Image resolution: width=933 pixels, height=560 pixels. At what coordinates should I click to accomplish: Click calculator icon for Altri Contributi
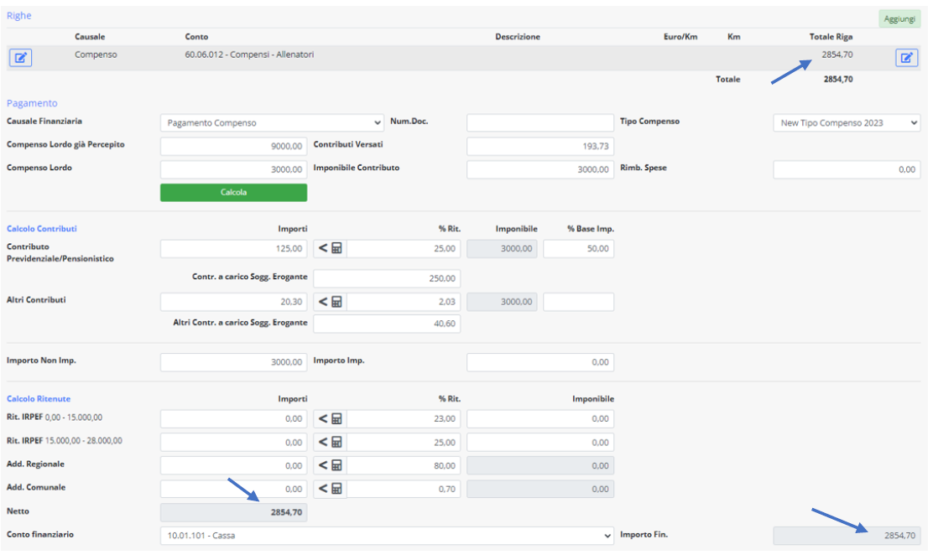coord(330,302)
